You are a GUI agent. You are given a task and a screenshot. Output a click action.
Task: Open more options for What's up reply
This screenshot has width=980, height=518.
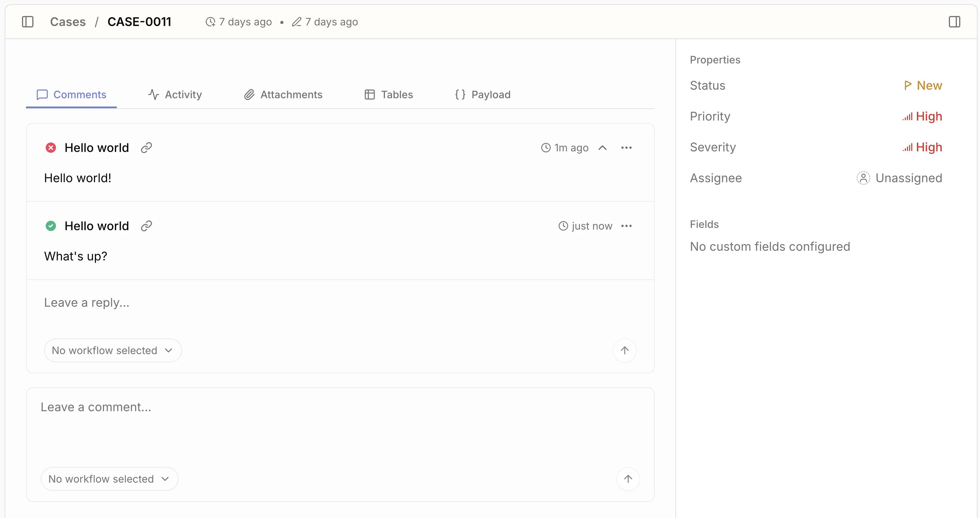(x=626, y=226)
